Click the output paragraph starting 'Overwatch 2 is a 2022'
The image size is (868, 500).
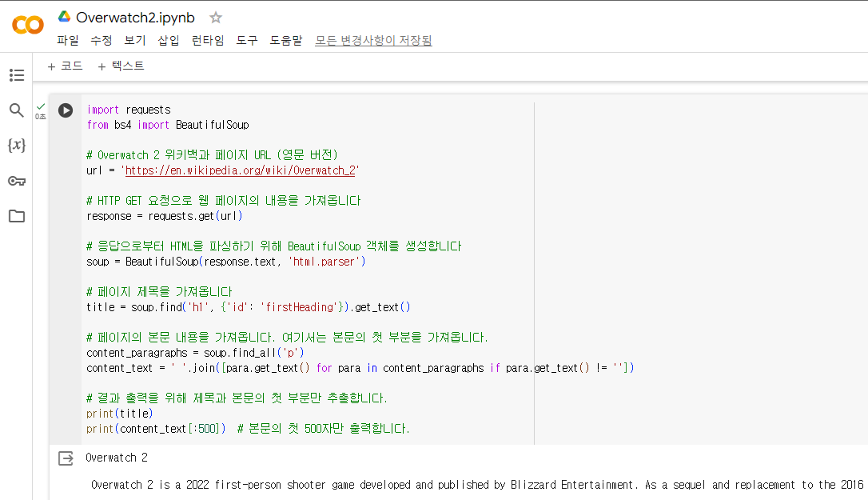[477, 485]
